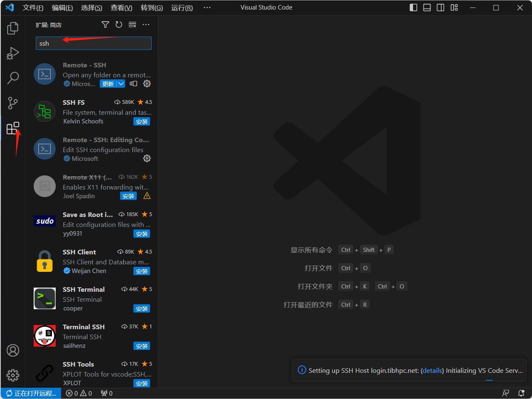Click forwarded ports status indicator
The image size is (532, 399).
coord(107,393)
